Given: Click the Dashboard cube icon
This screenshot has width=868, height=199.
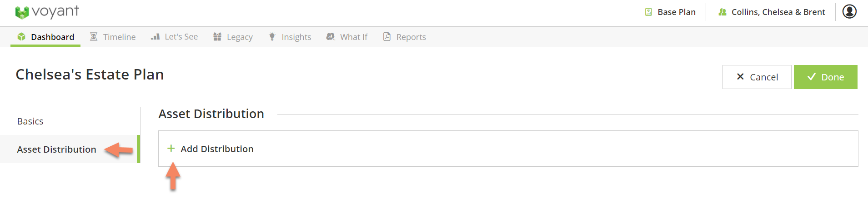Looking at the screenshot, I should coord(21,37).
